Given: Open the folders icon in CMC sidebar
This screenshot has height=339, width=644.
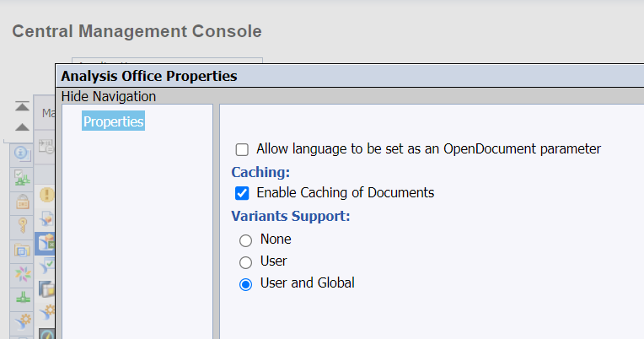Looking at the screenshot, I should click(x=22, y=250).
